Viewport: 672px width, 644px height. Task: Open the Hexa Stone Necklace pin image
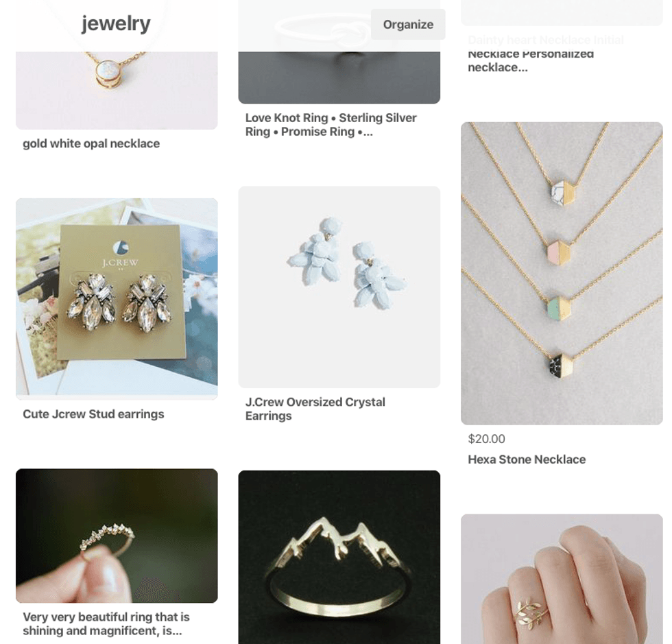562,274
